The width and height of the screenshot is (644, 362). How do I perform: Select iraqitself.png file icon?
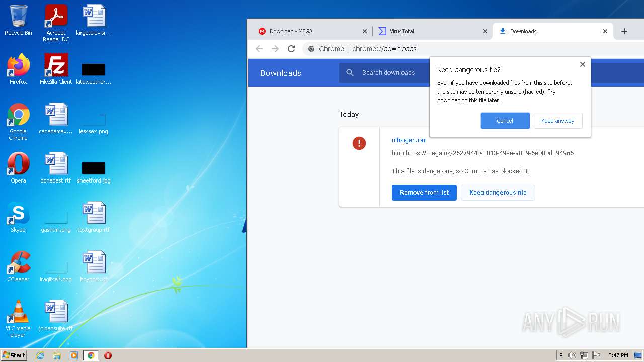56,270
